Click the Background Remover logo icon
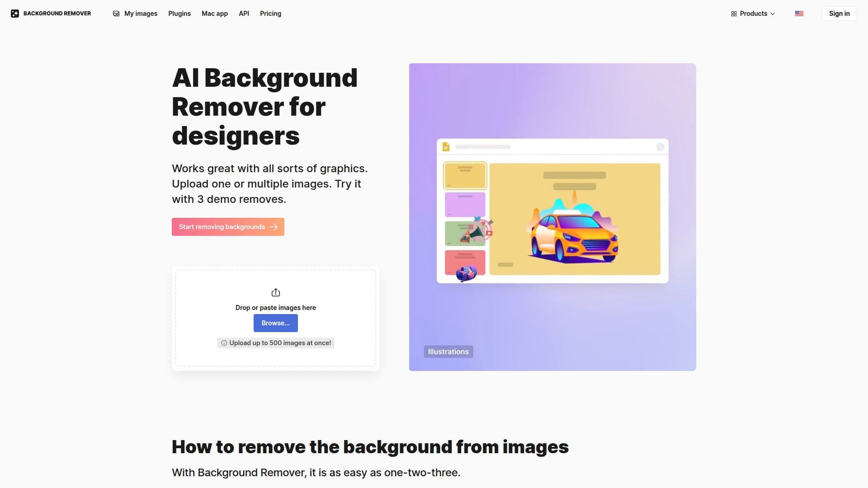 click(x=15, y=14)
